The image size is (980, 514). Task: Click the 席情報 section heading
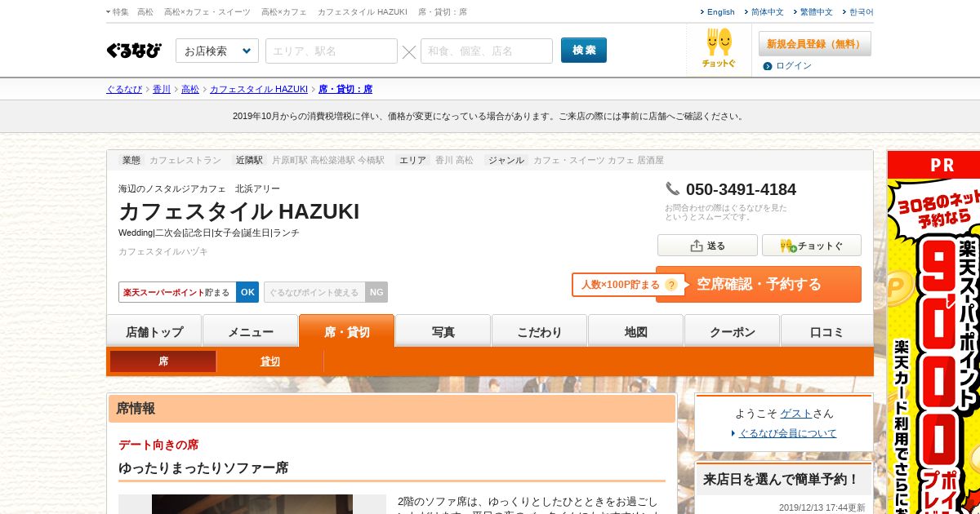tap(136, 408)
